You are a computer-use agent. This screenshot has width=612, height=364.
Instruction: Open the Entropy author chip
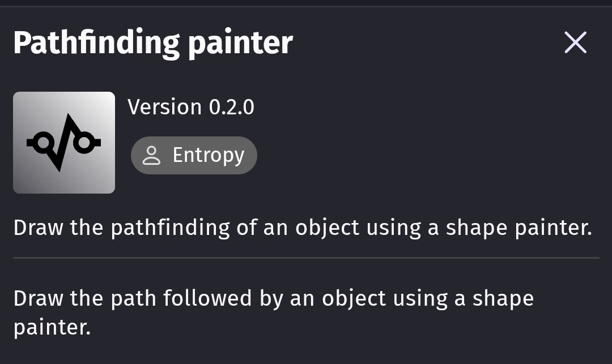(x=194, y=155)
